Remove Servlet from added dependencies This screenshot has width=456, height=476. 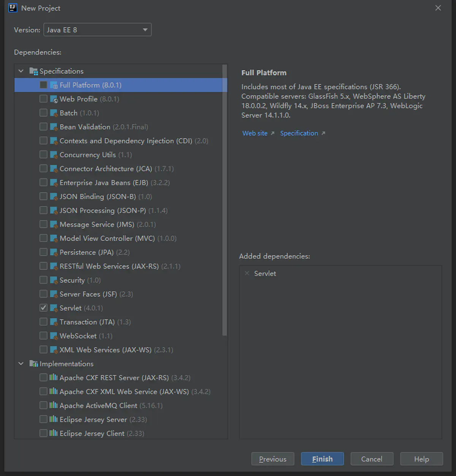pyautogui.click(x=247, y=273)
